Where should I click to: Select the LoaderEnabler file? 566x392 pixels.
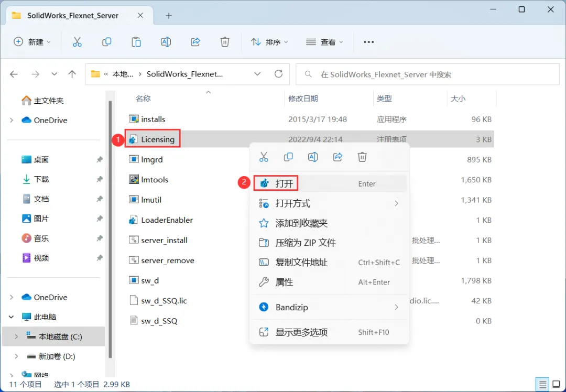point(161,220)
